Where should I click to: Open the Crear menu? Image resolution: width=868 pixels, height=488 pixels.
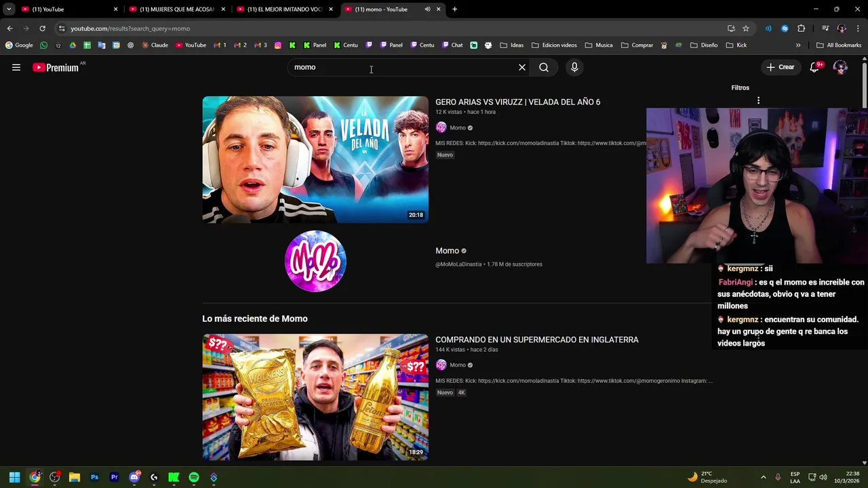pyautogui.click(x=781, y=67)
